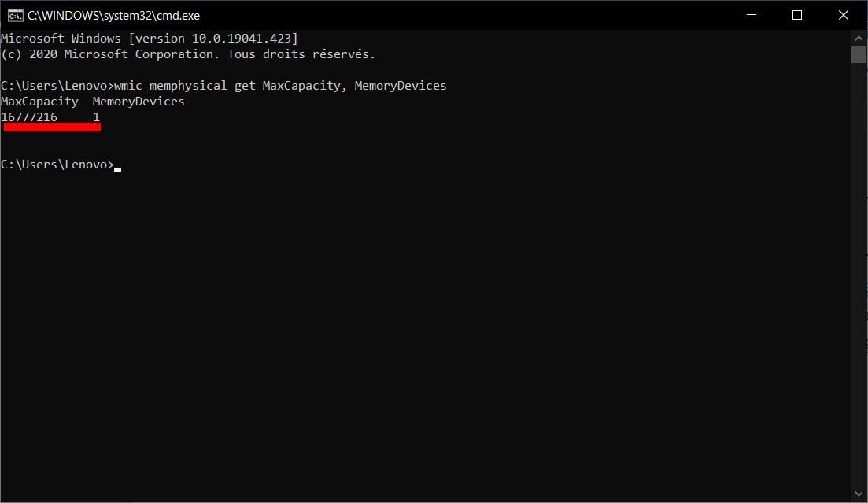The width and height of the screenshot is (868, 503).
Task: Close the cmd.exe window
Action: tap(843, 15)
